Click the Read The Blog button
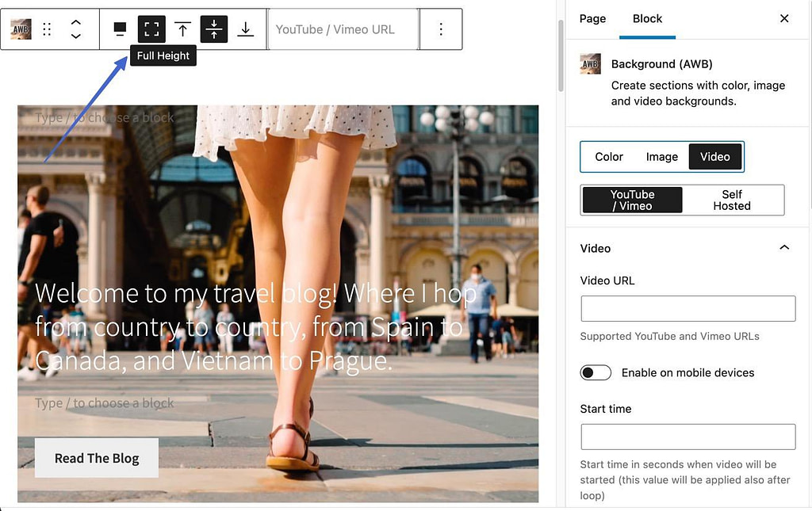The height and width of the screenshot is (511, 812). coord(96,458)
